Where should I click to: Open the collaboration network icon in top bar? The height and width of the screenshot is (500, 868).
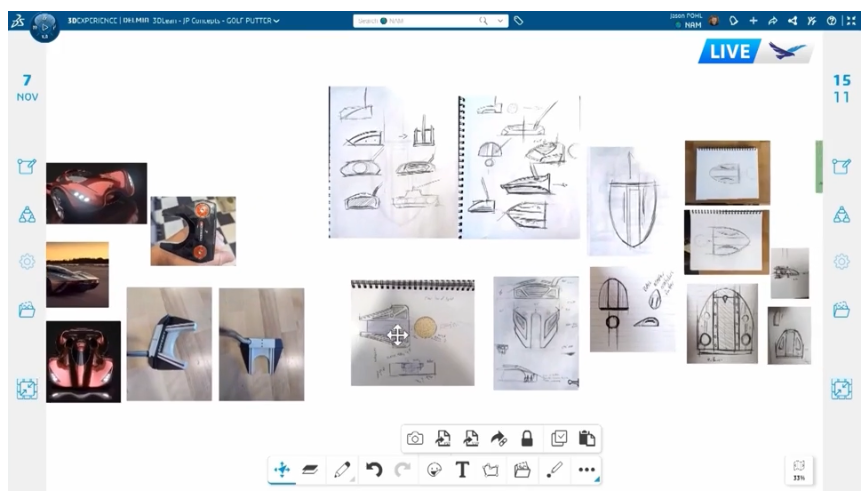point(793,21)
